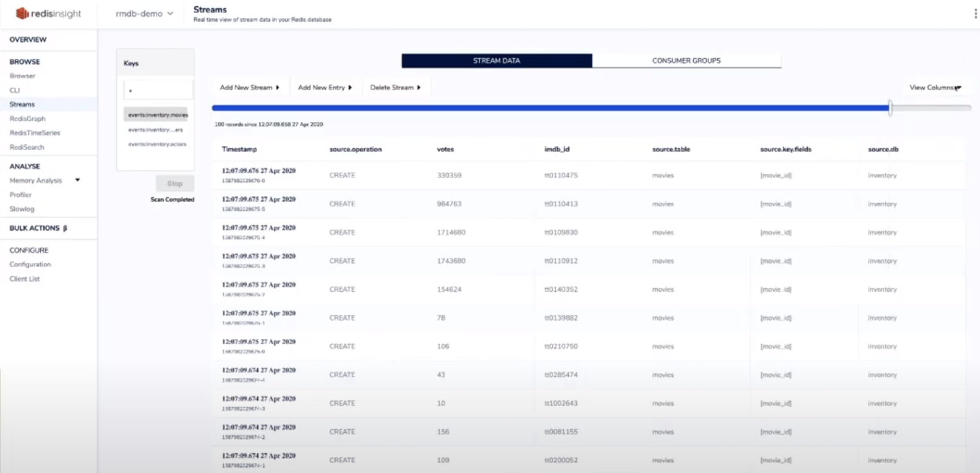Click imdb_id tt0285474
This screenshot has height=473, width=980.
tap(561, 375)
